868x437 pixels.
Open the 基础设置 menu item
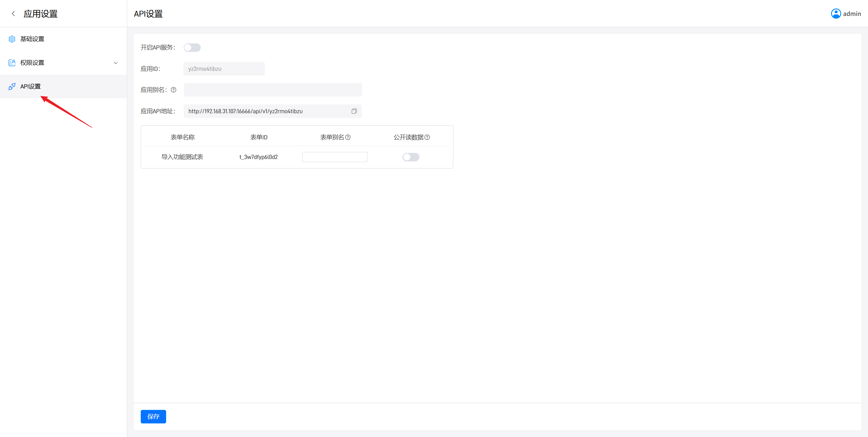click(x=32, y=39)
